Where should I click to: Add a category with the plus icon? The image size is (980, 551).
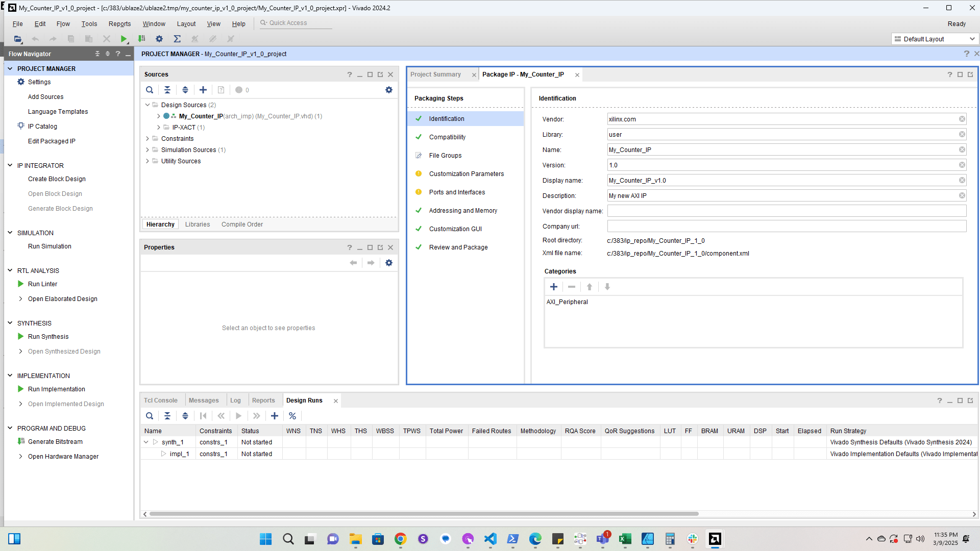pos(554,287)
